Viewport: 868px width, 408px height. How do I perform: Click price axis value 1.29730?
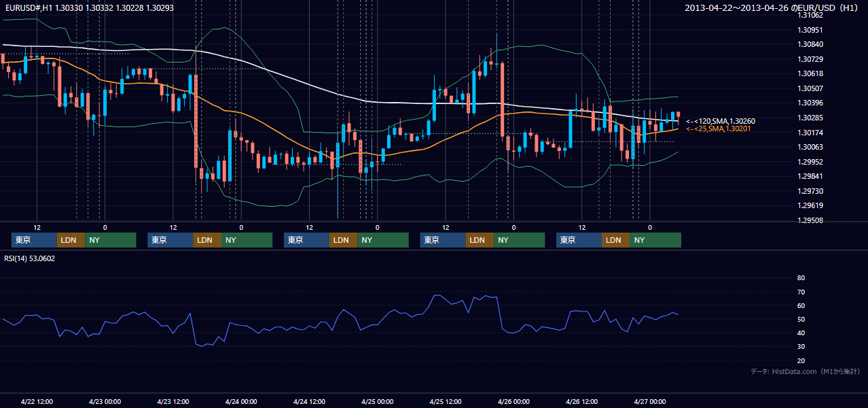pyautogui.click(x=810, y=191)
